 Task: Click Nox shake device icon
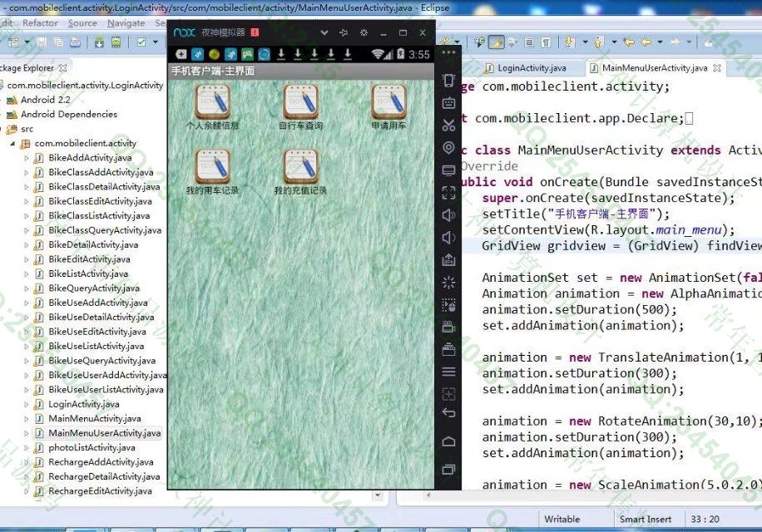pyautogui.click(x=448, y=81)
